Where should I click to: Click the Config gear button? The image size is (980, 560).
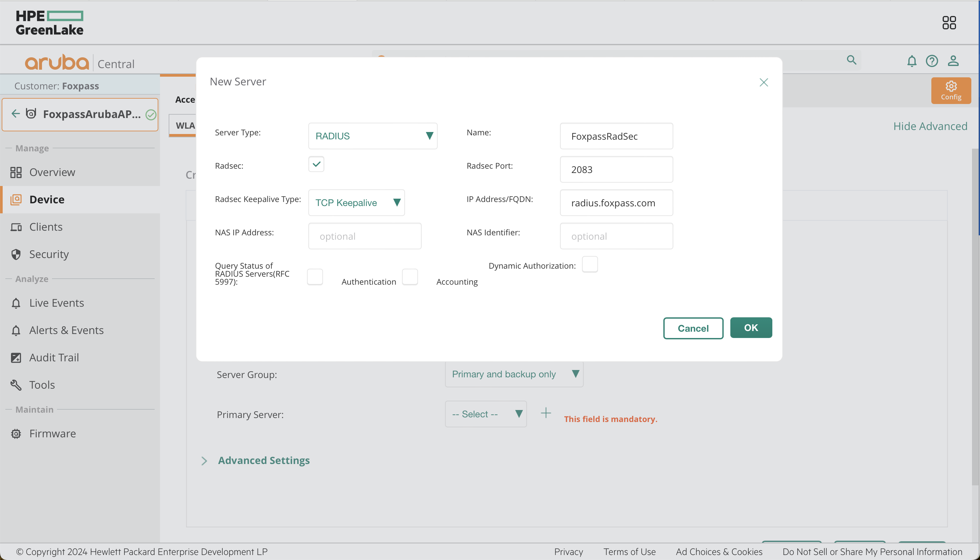(951, 90)
